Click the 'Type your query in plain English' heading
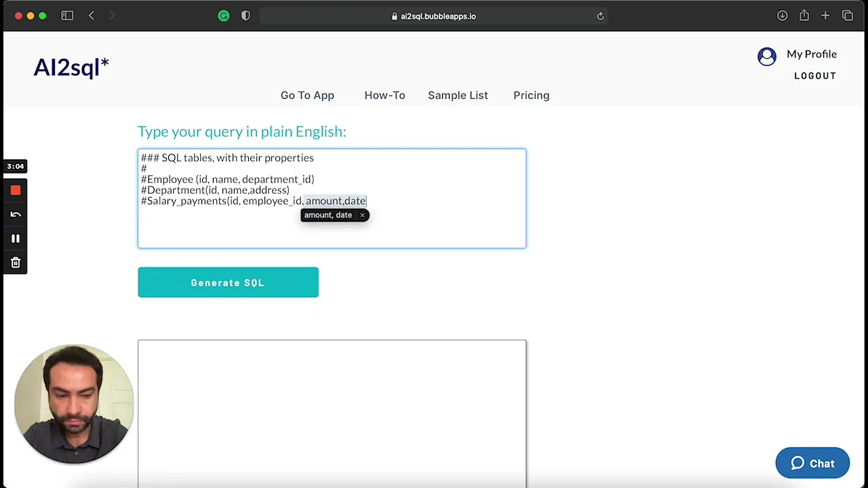 pos(241,131)
